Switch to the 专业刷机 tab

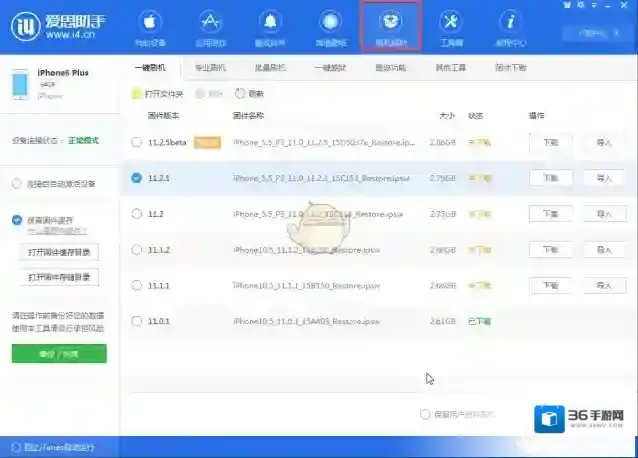(210, 68)
